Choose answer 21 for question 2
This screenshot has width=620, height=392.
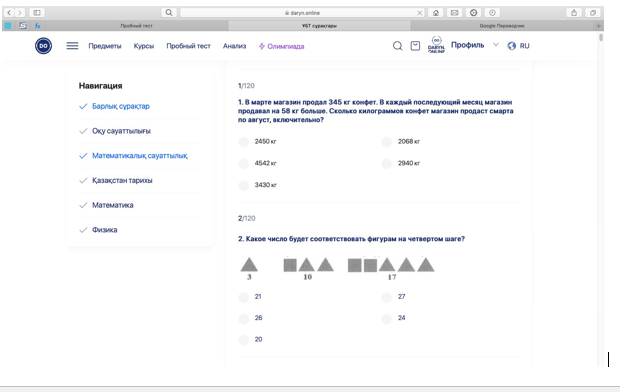coord(244,297)
